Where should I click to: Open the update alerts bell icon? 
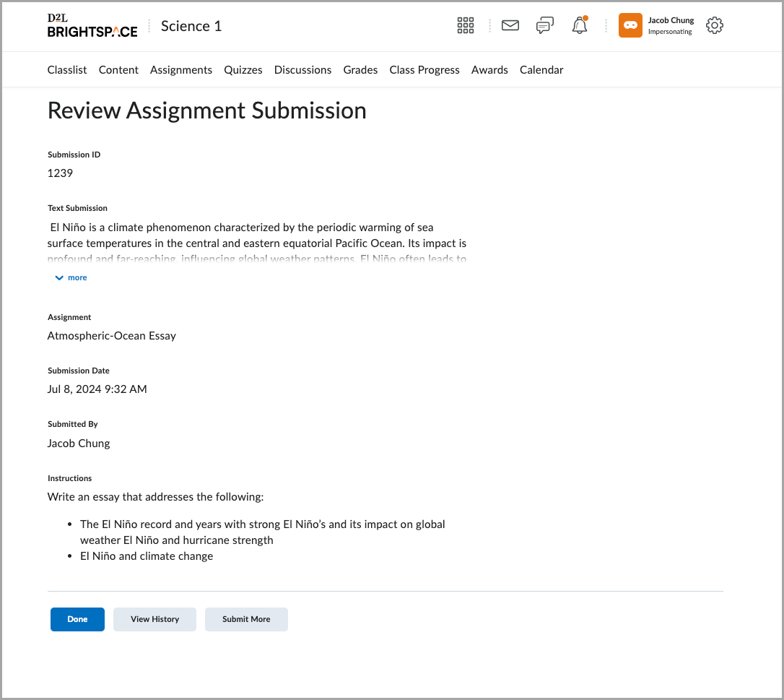pos(579,26)
